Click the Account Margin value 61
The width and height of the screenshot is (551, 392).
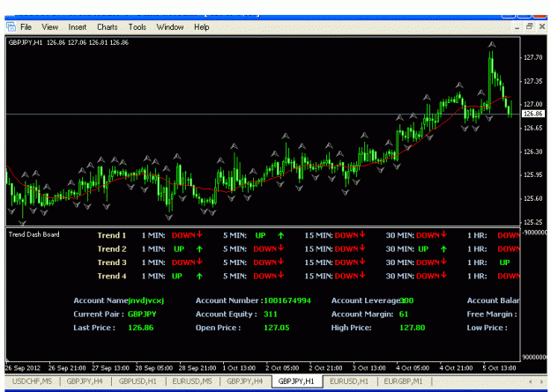404,314
